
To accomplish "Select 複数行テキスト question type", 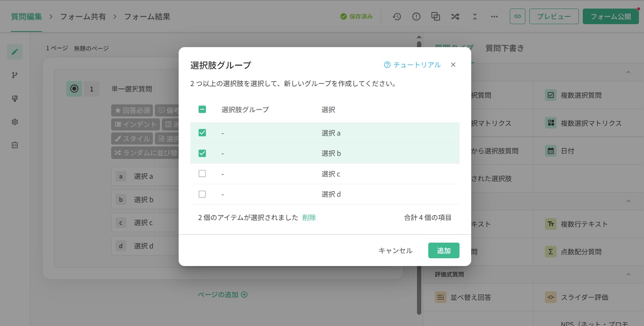I will point(584,224).
